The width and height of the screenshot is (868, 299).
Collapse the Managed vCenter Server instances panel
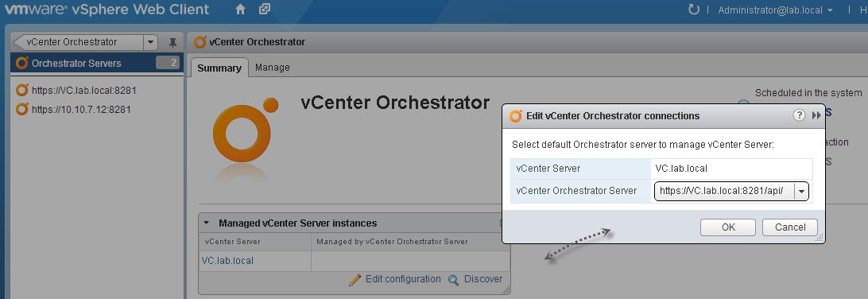coord(206,223)
